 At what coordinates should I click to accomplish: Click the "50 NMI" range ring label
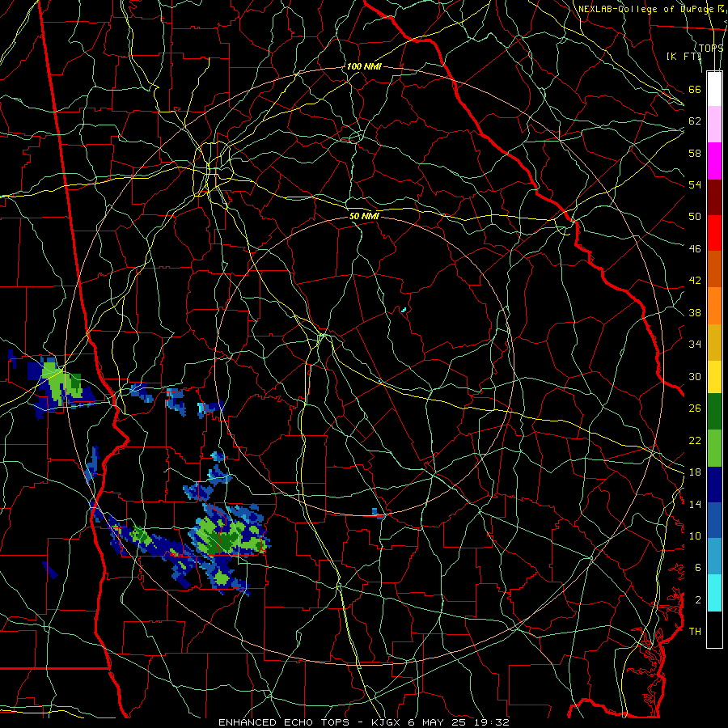point(364,216)
